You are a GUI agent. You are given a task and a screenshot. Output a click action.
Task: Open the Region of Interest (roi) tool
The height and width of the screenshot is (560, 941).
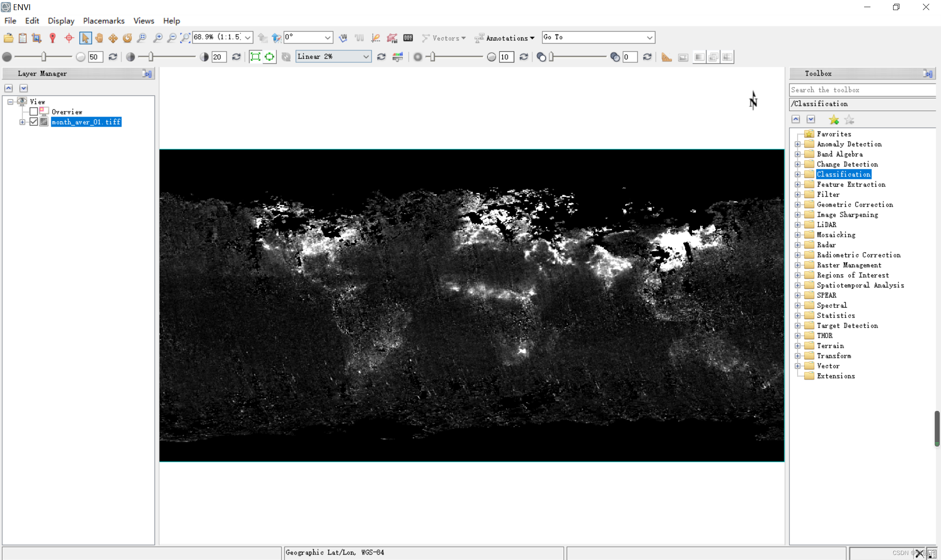click(x=392, y=38)
